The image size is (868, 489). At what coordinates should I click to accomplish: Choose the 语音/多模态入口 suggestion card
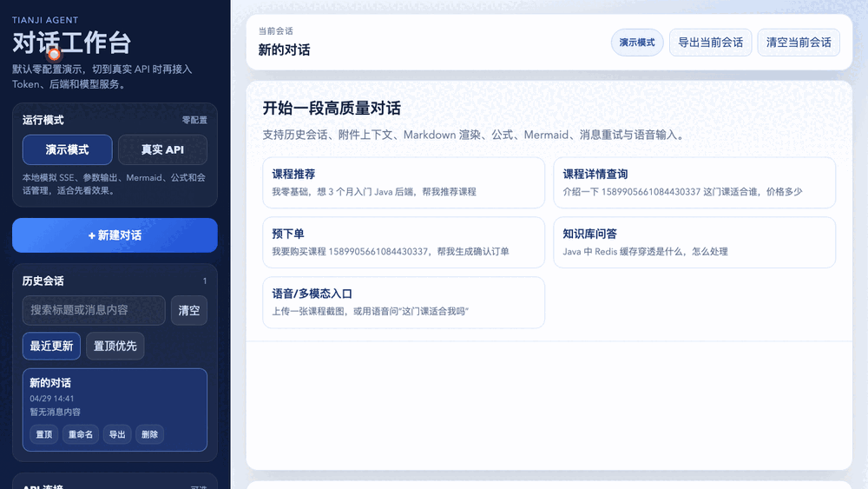coord(404,302)
